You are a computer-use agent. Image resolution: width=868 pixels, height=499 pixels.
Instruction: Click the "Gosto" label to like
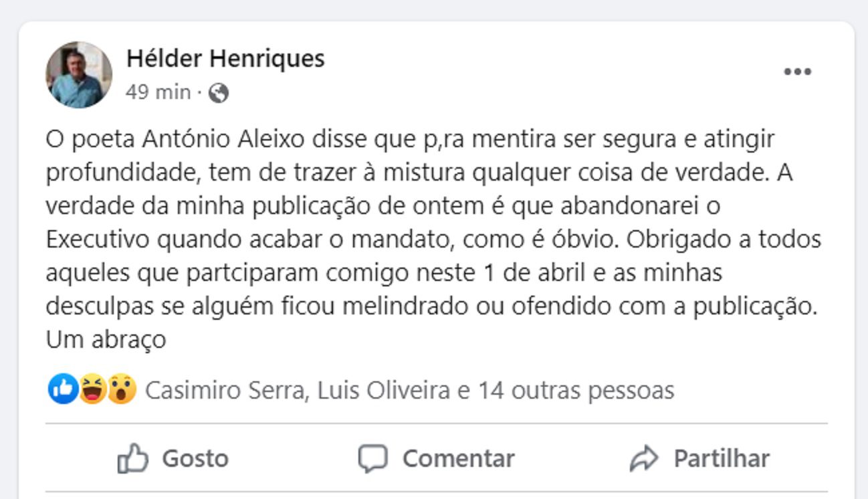[x=195, y=459]
